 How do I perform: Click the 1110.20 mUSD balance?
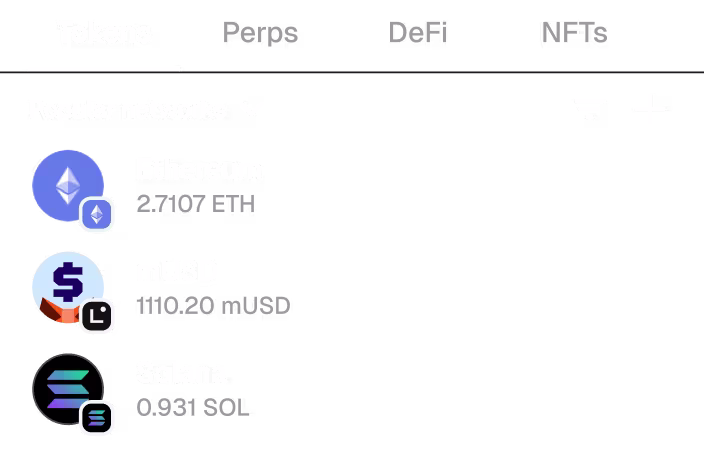(213, 306)
